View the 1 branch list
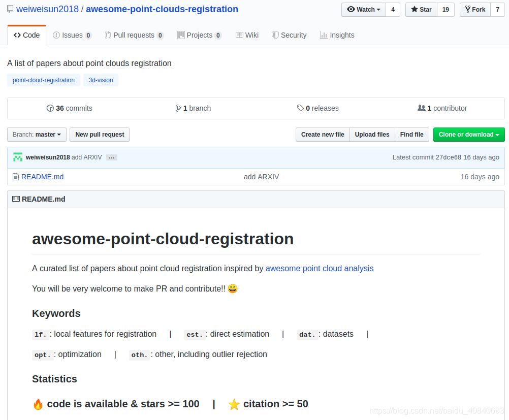The width and height of the screenshot is (509, 420). click(194, 108)
